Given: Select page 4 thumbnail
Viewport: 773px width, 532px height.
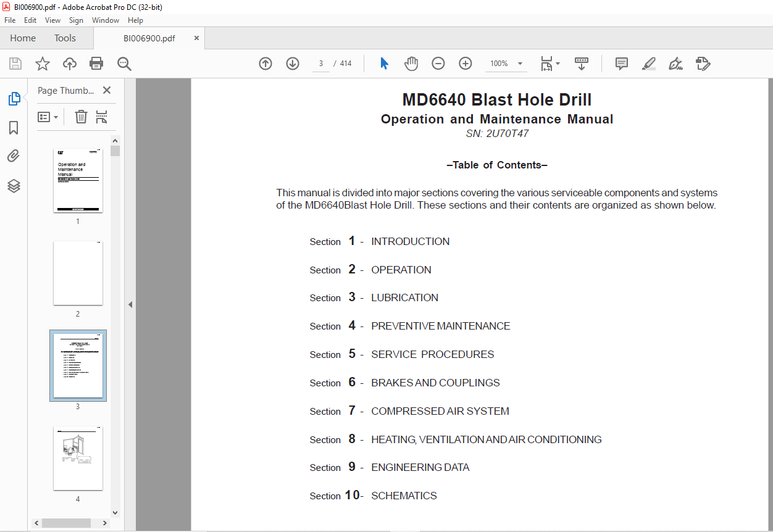Looking at the screenshot, I should pyautogui.click(x=78, y=458).
